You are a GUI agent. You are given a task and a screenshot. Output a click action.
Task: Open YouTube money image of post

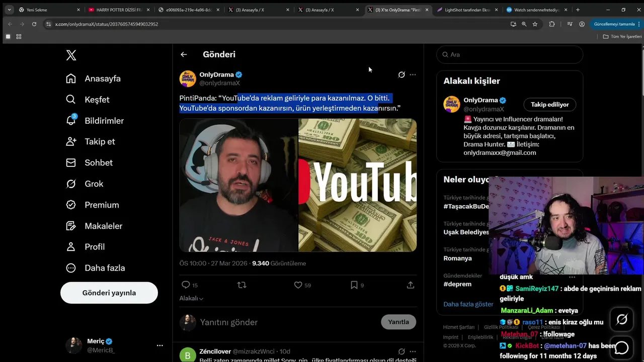pos(358,185)
